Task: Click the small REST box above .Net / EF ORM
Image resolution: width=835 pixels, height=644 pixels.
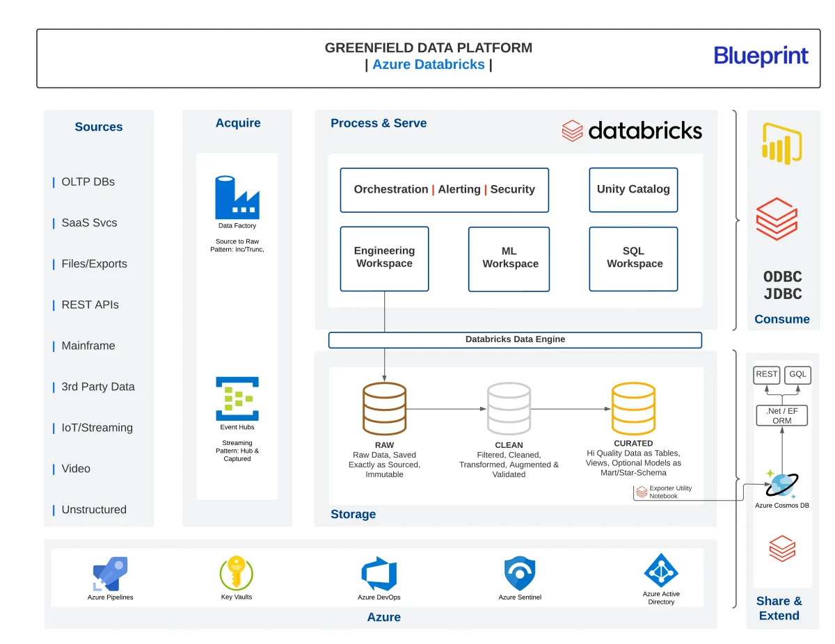Action: [767, 375]
